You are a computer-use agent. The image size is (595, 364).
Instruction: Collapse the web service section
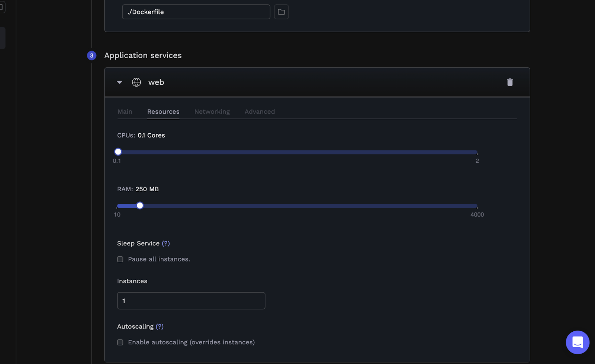[x=119, y=82]
